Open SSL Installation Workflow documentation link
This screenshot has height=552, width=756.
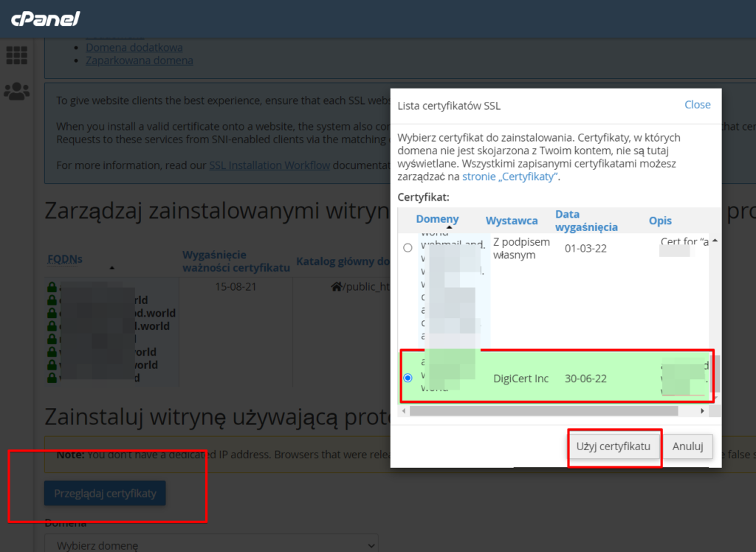tap(269, 165)
